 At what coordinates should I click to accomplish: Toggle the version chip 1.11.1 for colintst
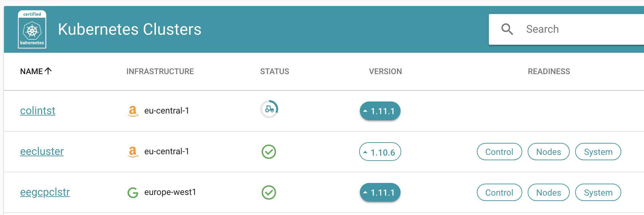[380, 111]
